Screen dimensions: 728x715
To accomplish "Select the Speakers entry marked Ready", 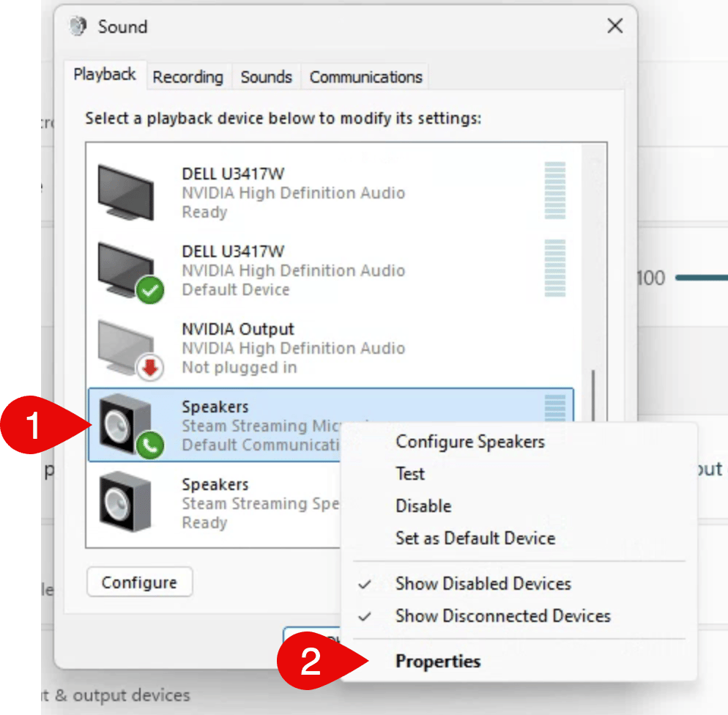I will tap(215, 503).
